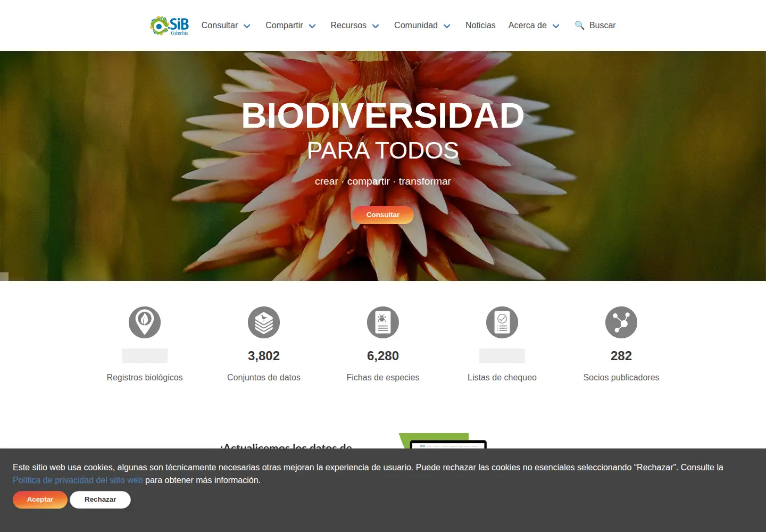Expand the Recursos dropdown chevron
Screen dimensions: 766x532
click(x=376, y=26)
